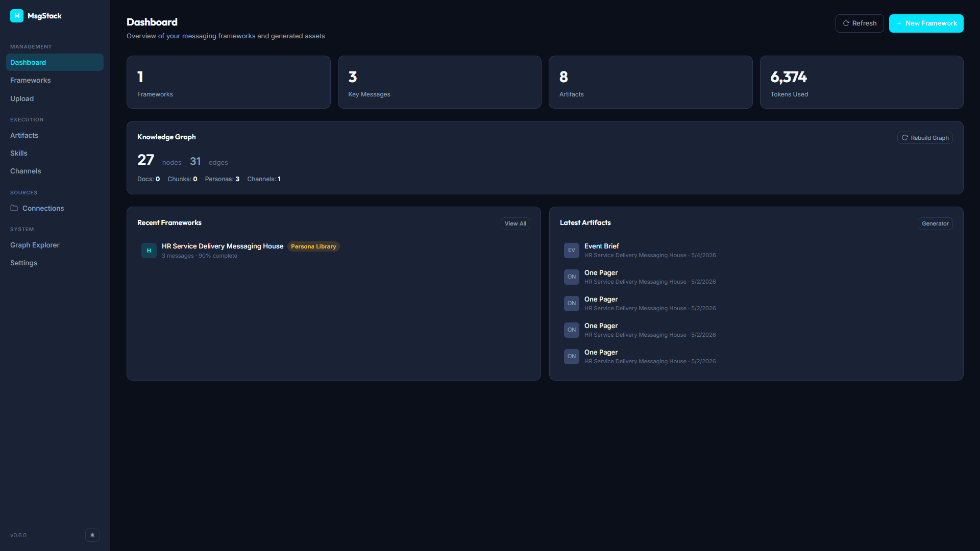Click the Persona Library badge
Viewport: 980px width, 551px height.
click(x=313, y=246)
